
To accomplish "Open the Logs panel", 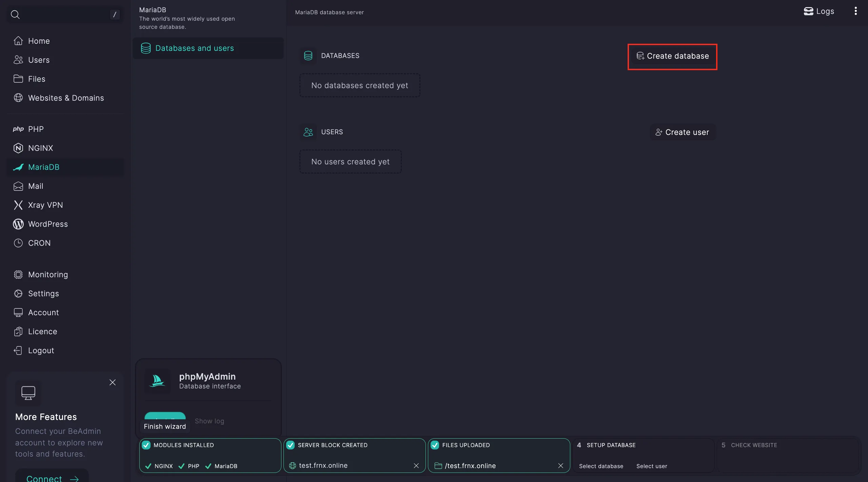I will click(x=819, y=11).
